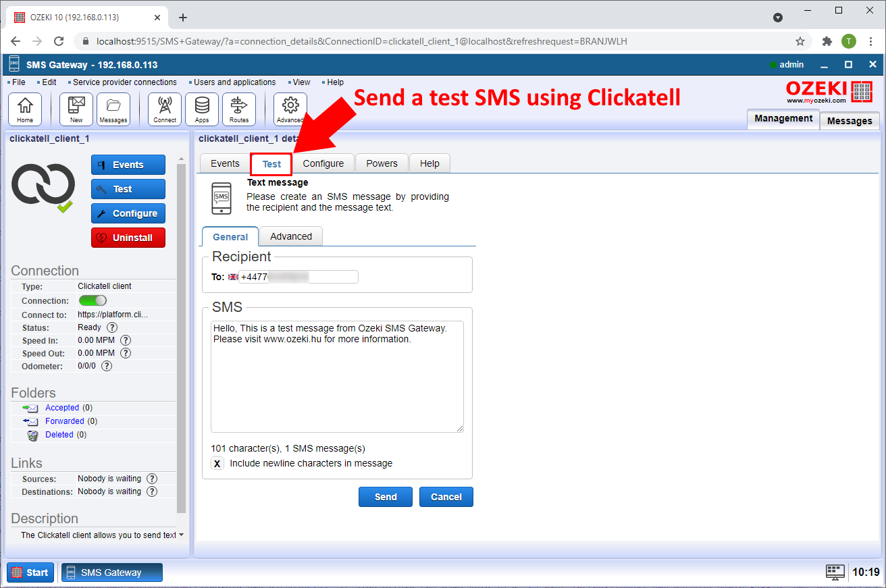Image resolution: width=886 pixels, height=588 pixels.
Task: Click the Connect antenna icon
Action: pos(165,109)
